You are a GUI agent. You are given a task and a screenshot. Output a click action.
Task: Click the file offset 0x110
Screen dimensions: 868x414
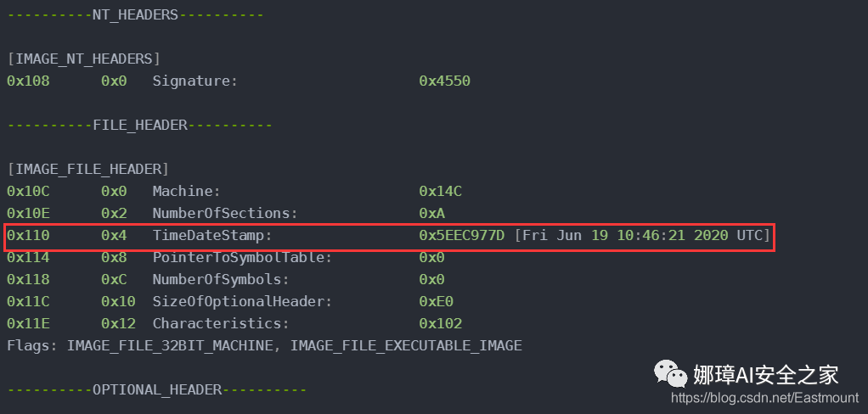tap(28, 236)
